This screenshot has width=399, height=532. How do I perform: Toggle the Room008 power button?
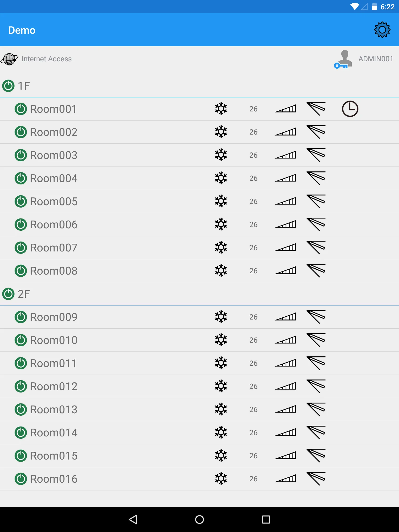click(x=21, y=271)
